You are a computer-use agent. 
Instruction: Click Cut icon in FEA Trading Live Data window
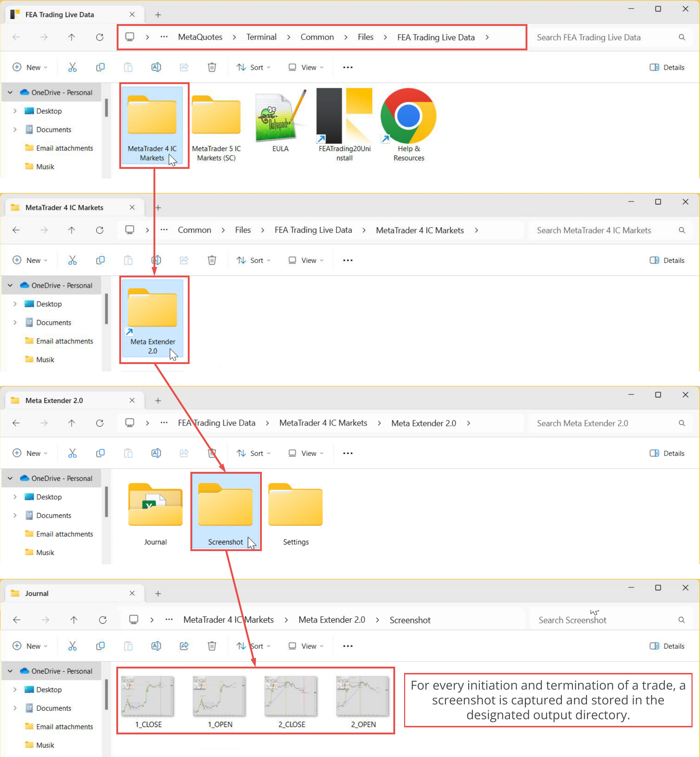tap(72, 67)
